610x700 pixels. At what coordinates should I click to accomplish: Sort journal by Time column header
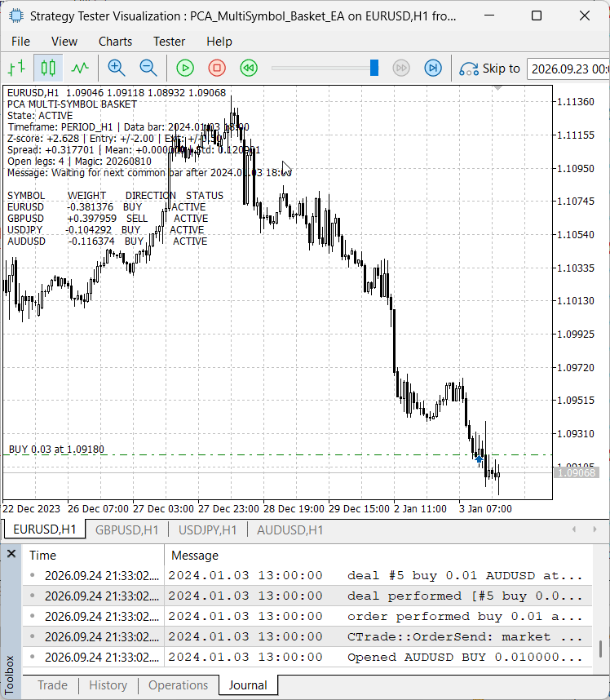coord(94,556)
